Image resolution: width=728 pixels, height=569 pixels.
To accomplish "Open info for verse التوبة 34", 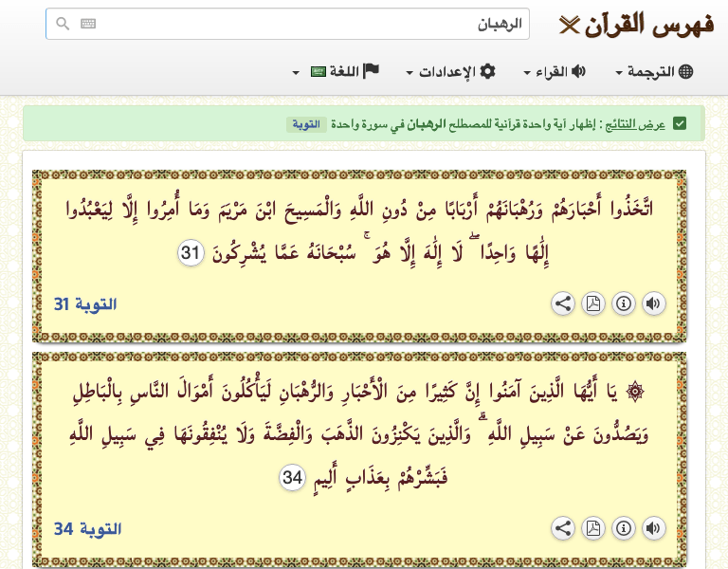I will click(624, 528).
